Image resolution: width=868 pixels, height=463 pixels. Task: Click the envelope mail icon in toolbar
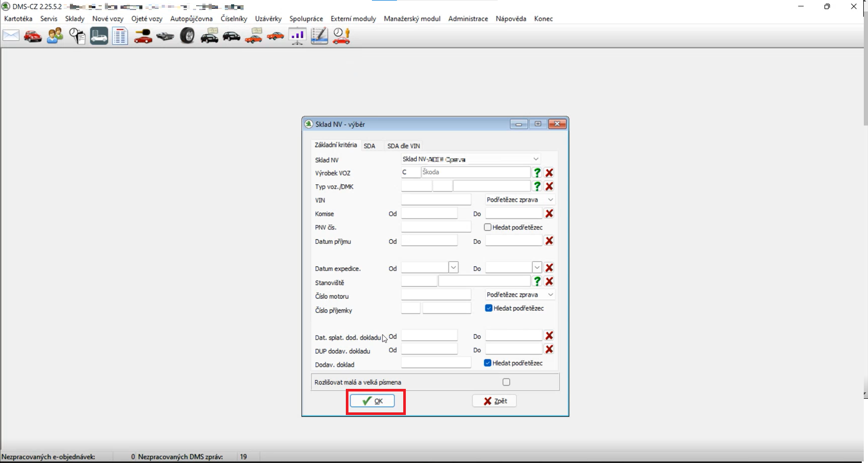tap(11, 35)
